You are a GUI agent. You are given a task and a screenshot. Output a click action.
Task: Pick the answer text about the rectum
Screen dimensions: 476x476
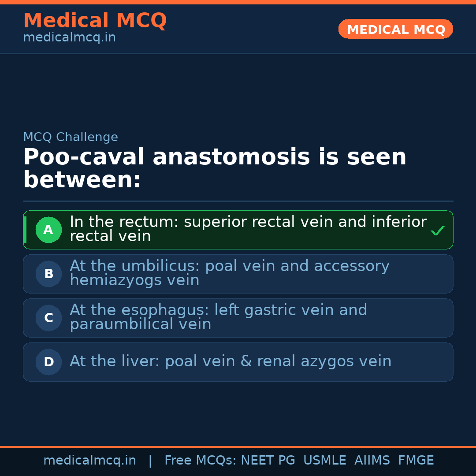tap(248, 229)
